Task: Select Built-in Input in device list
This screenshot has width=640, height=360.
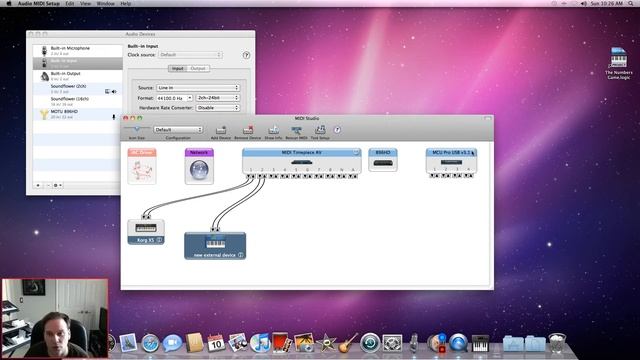Action: (x=78, y=63)
